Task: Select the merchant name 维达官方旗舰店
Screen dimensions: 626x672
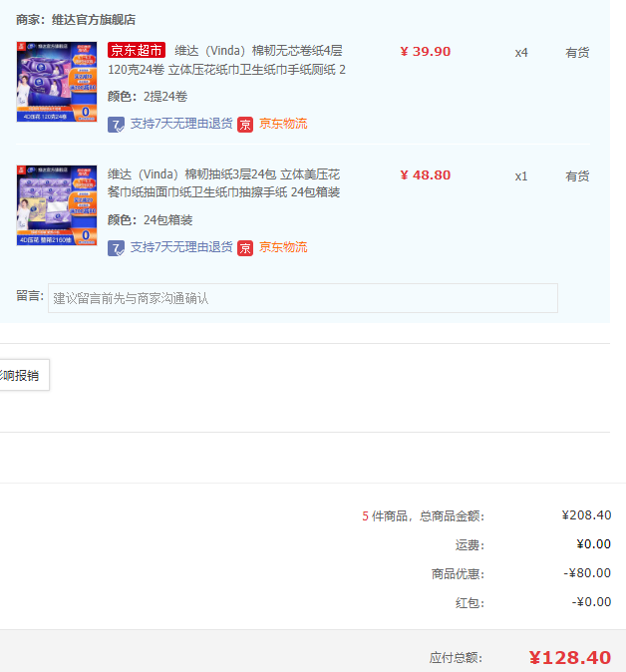Action: coord(94,20)
